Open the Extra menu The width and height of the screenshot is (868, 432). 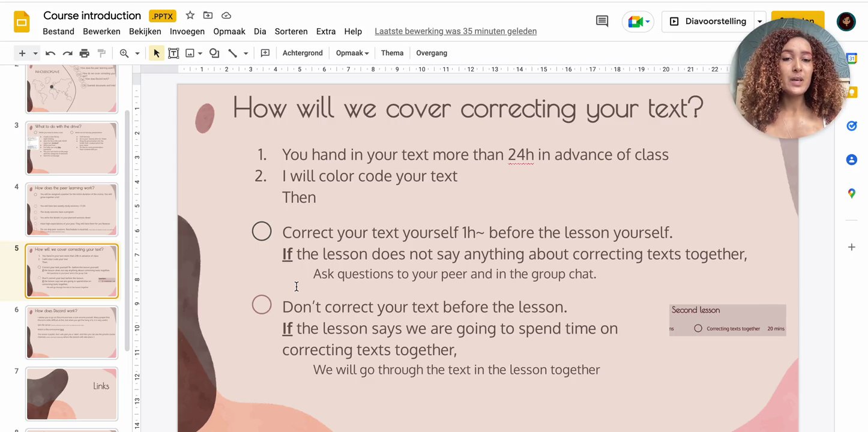pyautogui.click(x=325, y=31)
